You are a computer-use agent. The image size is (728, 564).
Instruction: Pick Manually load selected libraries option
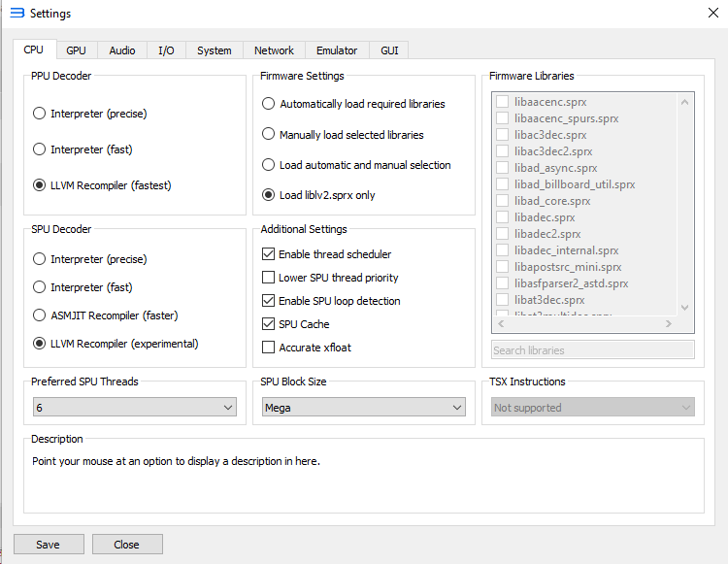[x=268, y=135]
